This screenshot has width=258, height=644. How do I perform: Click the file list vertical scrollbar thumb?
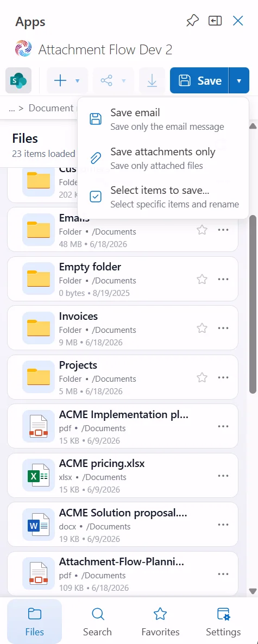253,304
